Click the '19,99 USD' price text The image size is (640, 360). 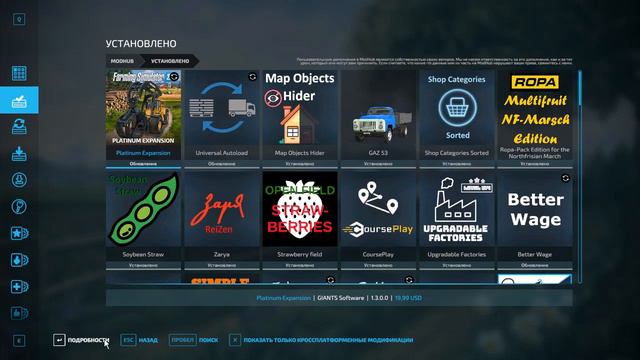point(408,298)
